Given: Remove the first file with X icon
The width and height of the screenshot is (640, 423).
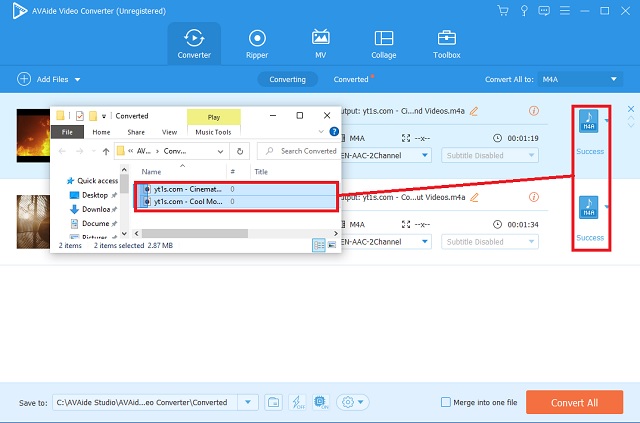Looking at the screenshot, I should coord(631,109).
